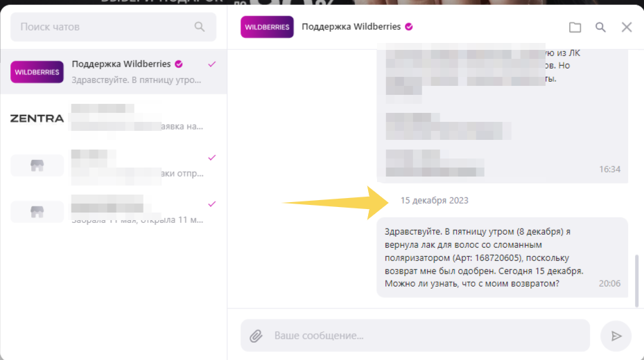The width and height of the screenshot is (644, 360).
Task: Click the message about лак для волос
Action: [x=503, y=258]
